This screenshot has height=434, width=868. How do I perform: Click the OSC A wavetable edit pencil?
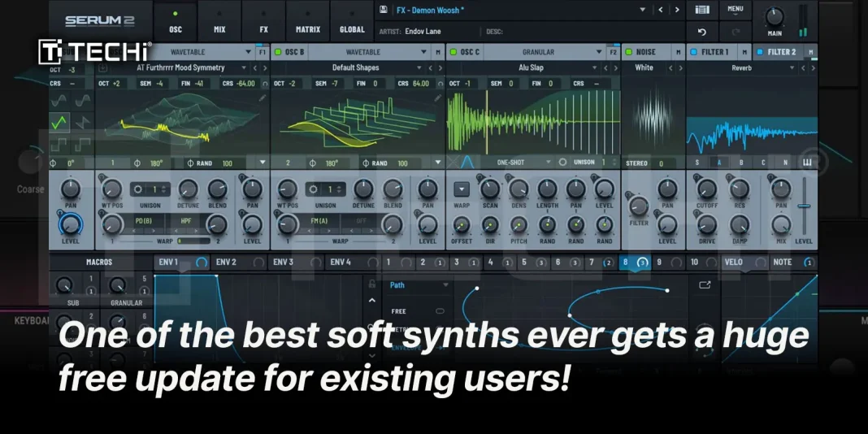(x=262, y=98)
